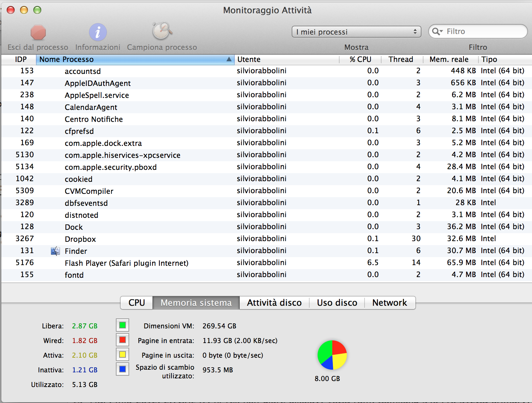This screenshot has width=532, height=403.
Task: Click the Pagine in uscita 0 byte value
Action: click(233, 355)
